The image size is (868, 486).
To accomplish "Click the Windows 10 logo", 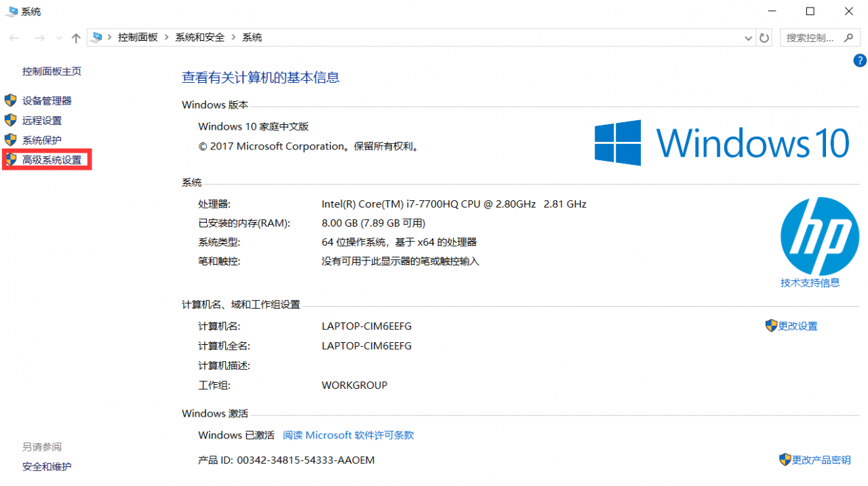I will click(x=722, y=143).
